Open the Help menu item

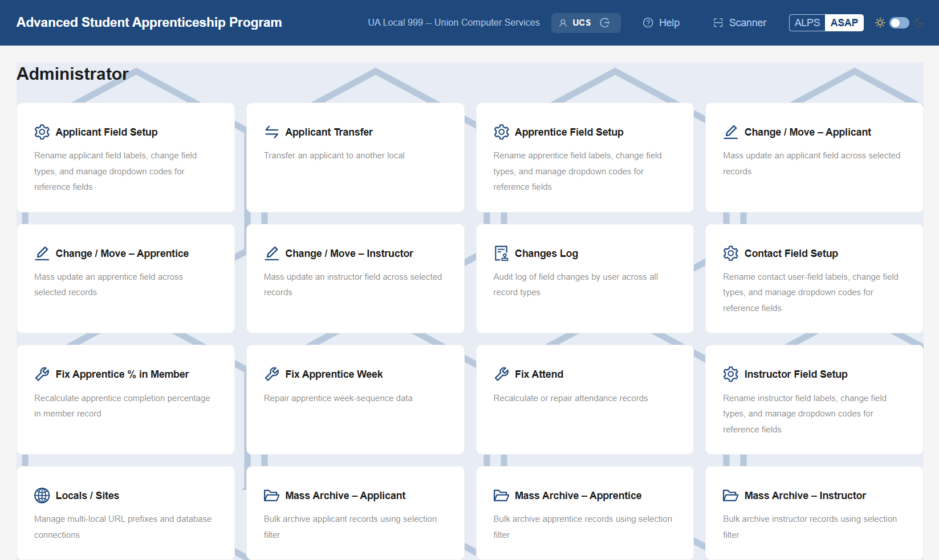click(661, 23)
